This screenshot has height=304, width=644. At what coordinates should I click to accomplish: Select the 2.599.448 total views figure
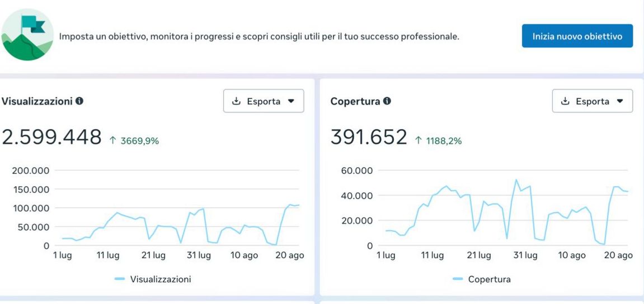51,137
